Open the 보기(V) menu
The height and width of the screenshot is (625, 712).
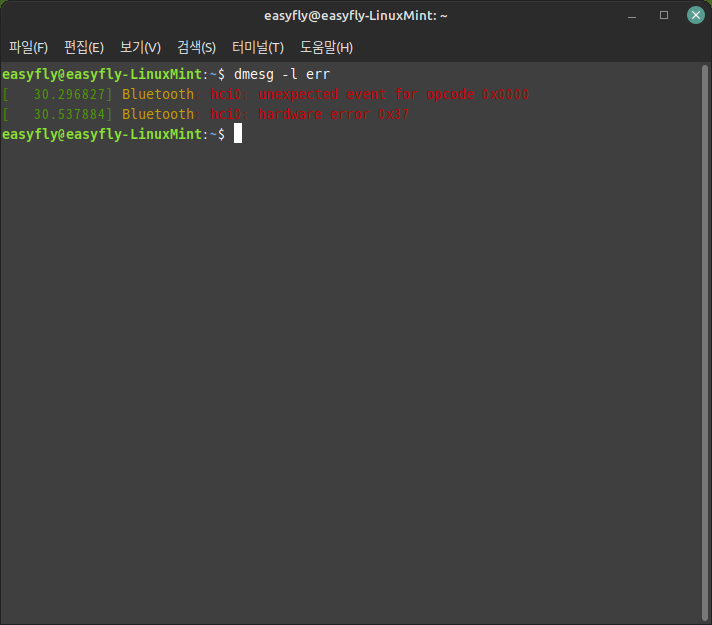pos(140,47)
